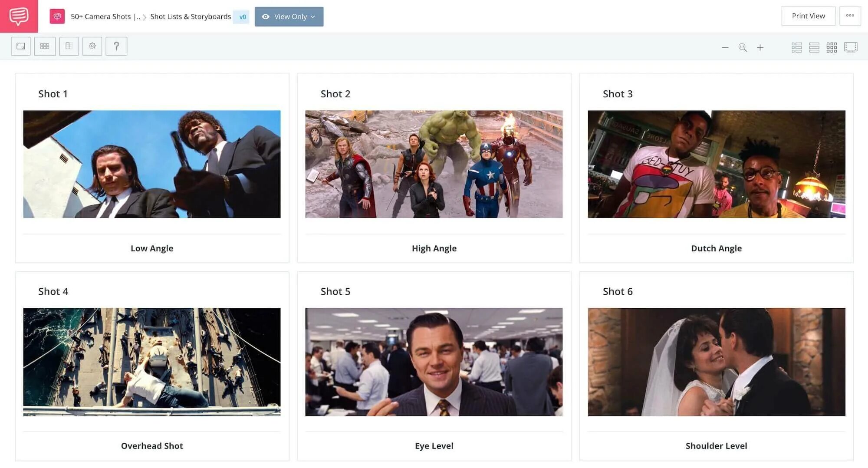Select the single frame view tool

(x=21, y=46)
